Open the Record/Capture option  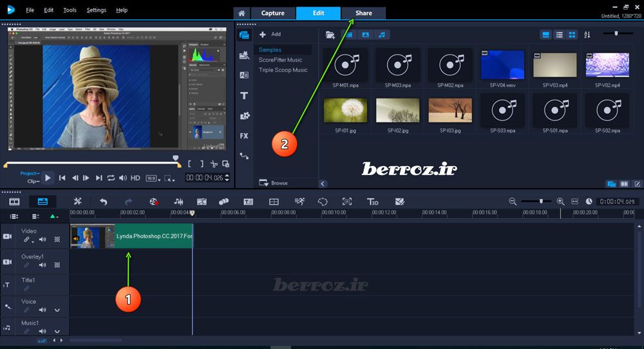(x=154, y=202)
